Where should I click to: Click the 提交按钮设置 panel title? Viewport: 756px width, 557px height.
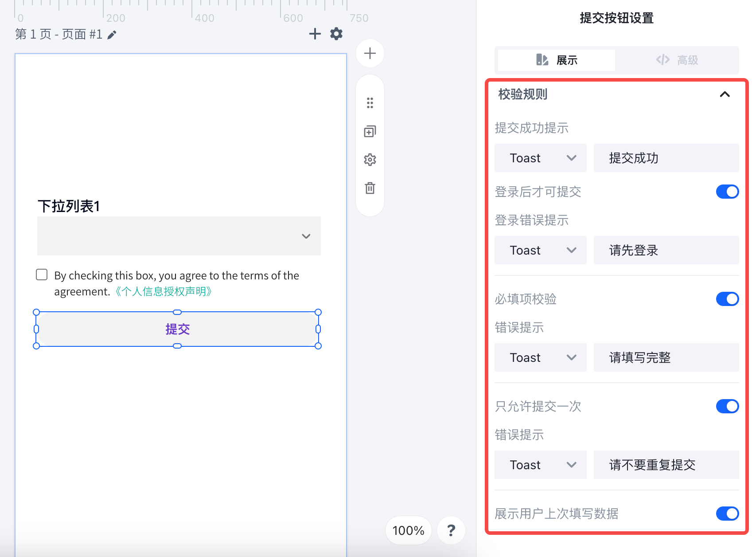[x=617, y=18]
